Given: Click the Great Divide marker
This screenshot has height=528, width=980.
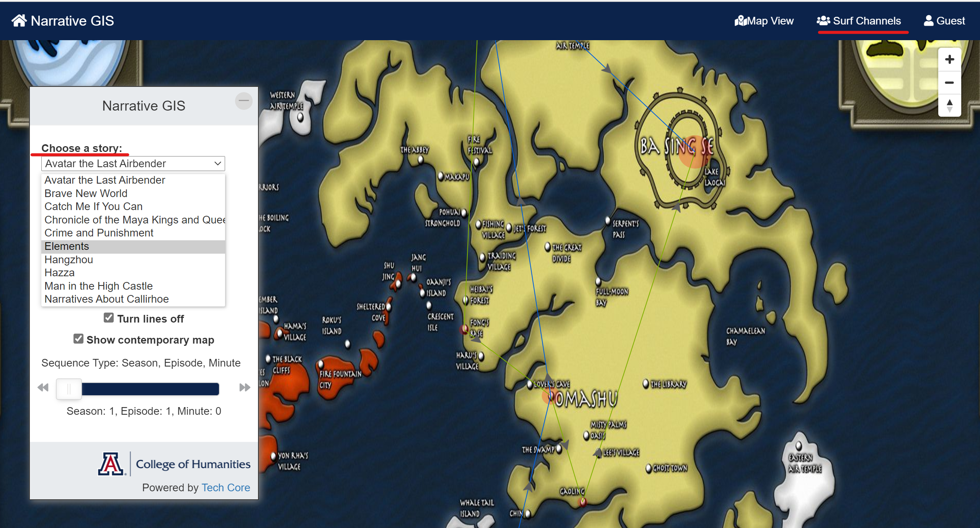Looking at the screenshot, I should tap(548, 247).
